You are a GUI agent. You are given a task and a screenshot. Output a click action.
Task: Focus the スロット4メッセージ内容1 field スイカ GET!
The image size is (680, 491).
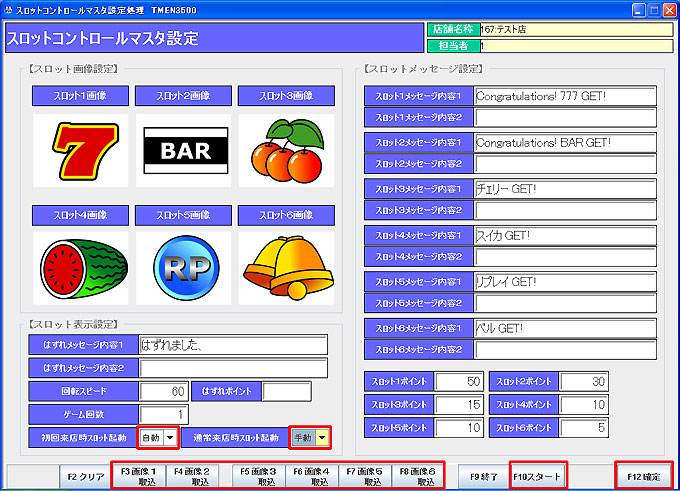(565, 236)
